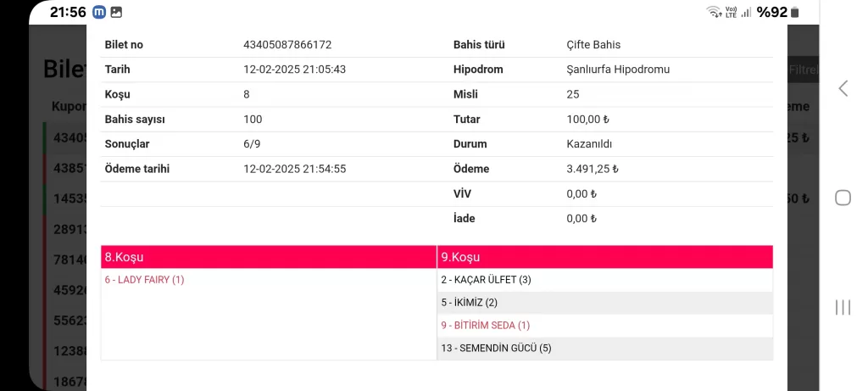Tap the blue 'm' notification icon
This screenshot has width=868, height=391.
pos(100,13)
